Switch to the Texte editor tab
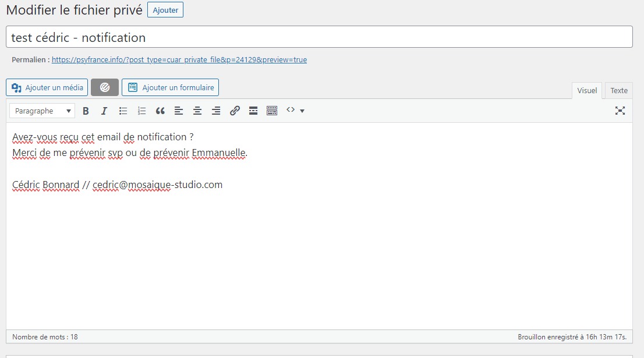The width and height of the screenshot is (644, 358). (618, 90)
